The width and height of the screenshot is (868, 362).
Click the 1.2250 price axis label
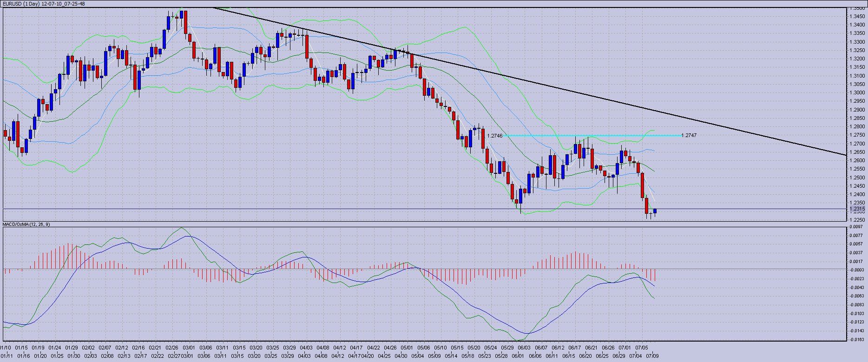pos(857,220)
